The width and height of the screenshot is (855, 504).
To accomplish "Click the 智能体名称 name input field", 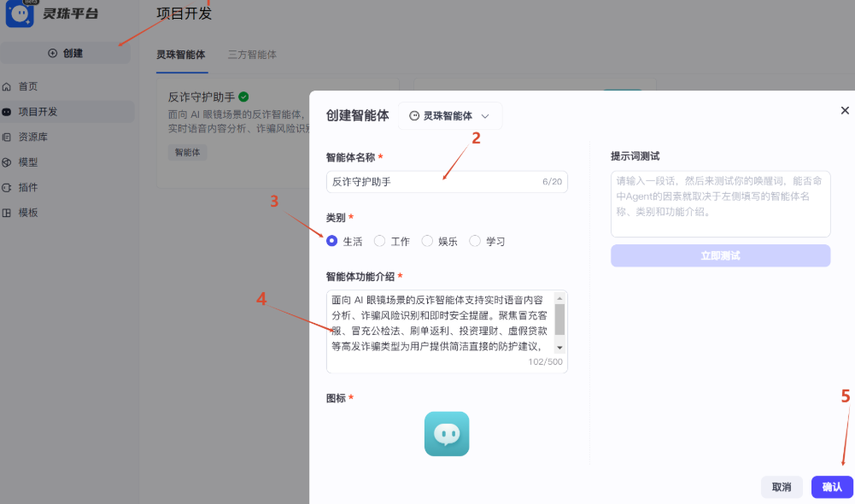I will [x=446, y=180].
